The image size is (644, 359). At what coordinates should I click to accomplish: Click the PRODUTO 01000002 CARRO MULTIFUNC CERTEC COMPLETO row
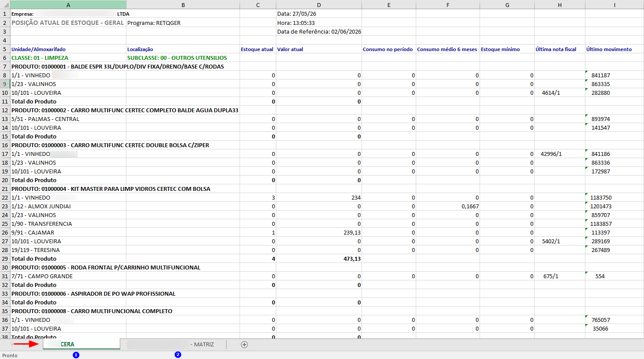pos(125,110)
